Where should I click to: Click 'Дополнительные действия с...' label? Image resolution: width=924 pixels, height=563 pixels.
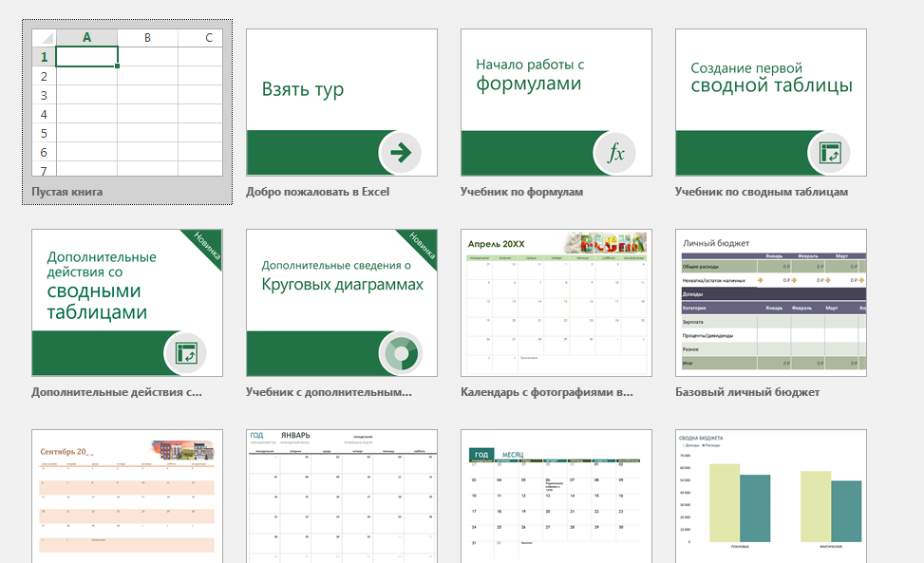(117, 391)
